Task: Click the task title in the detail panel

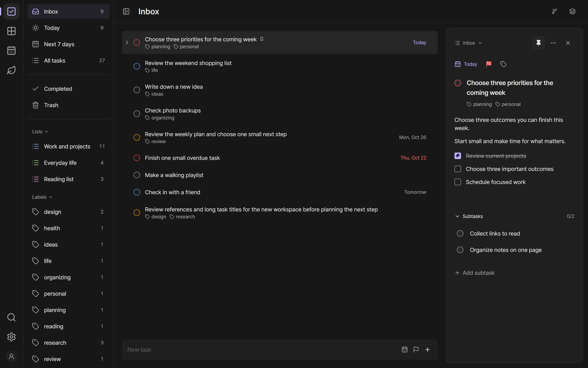Action: (510, 88)
